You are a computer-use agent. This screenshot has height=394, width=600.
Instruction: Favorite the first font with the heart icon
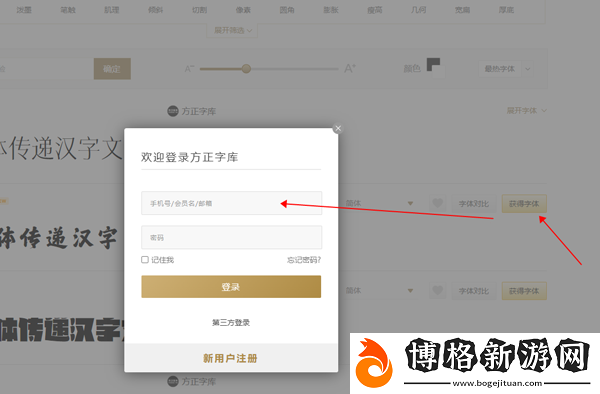tap(437, 203)
